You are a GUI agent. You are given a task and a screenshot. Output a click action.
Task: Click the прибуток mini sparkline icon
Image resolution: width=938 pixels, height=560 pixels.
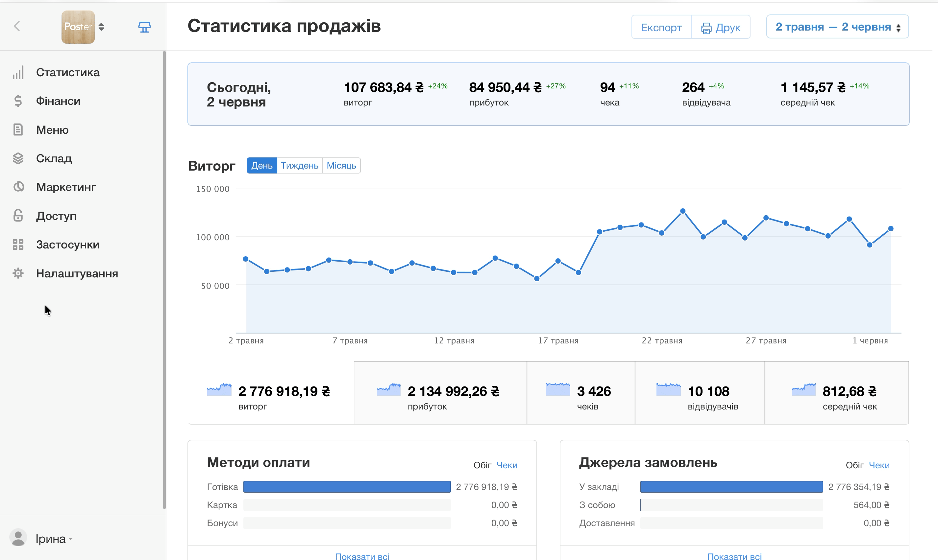point(388,389)
